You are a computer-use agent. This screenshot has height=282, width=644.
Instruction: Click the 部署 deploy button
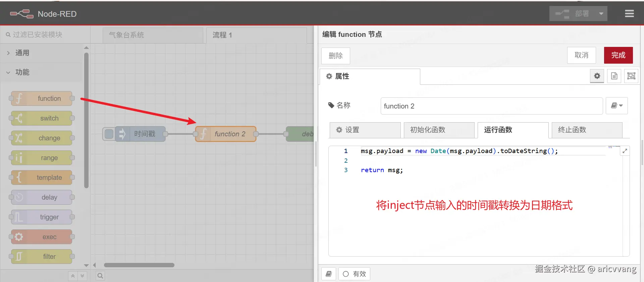(573, 14)
